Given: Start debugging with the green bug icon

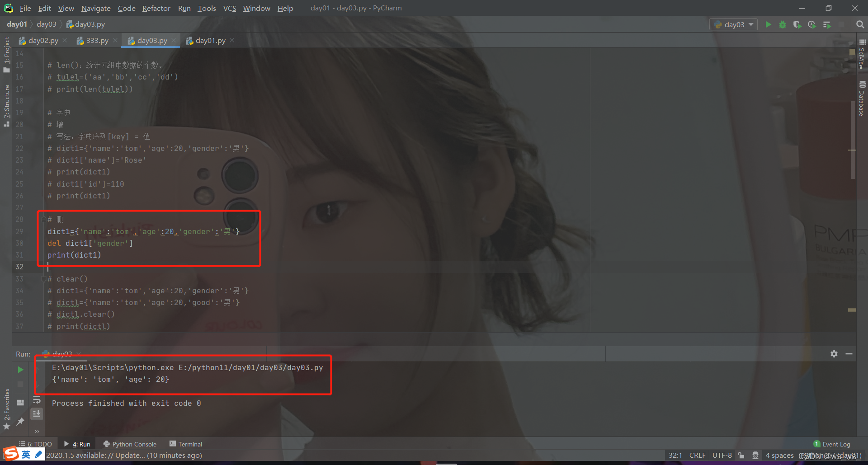Looking at the screenshot, I should 783,24.
